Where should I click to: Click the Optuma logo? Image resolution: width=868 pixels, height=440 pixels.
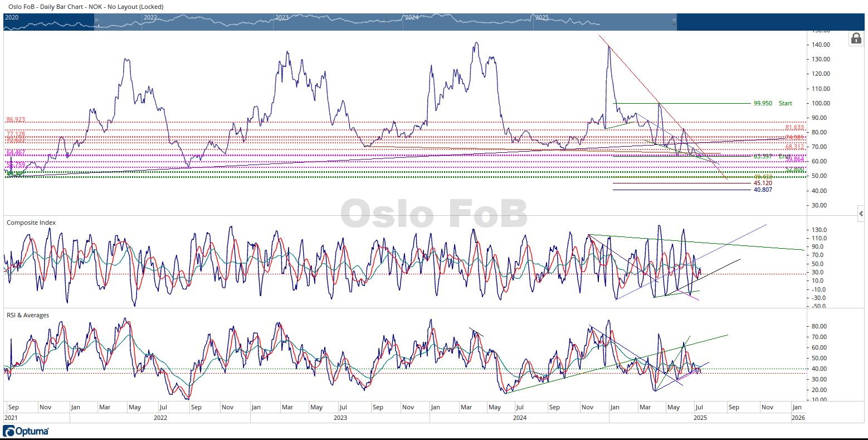[x=26, y=431]
